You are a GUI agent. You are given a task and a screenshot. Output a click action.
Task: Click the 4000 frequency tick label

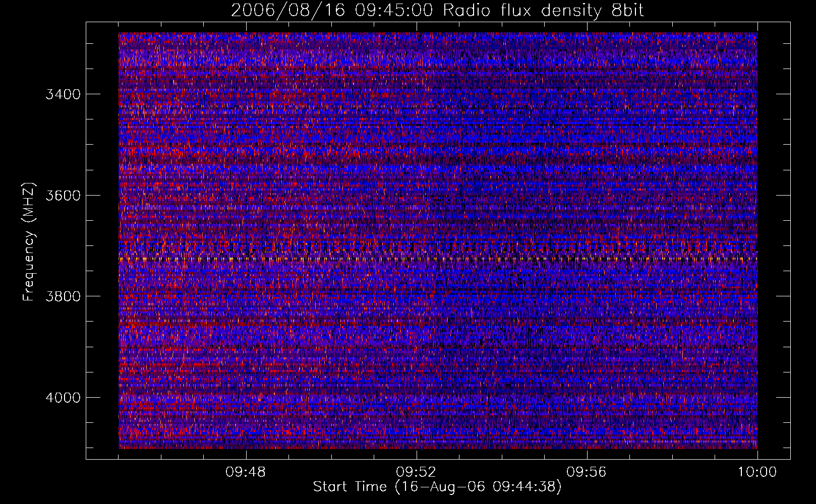pos(63,398)
